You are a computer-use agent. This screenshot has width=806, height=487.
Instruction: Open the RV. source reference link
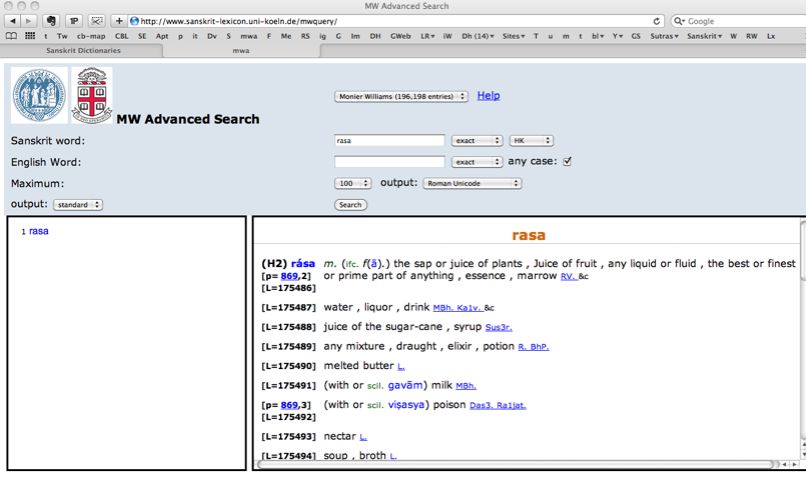569,277
